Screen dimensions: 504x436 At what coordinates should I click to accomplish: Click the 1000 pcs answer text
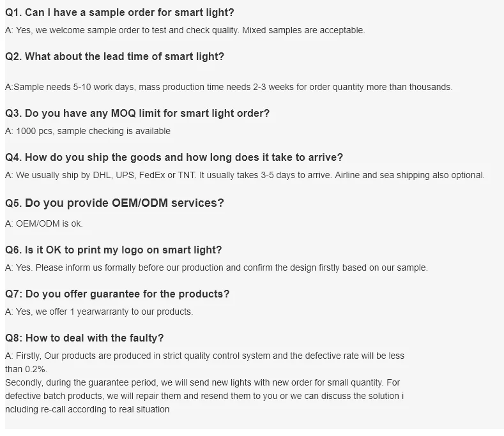coord(88,131)
